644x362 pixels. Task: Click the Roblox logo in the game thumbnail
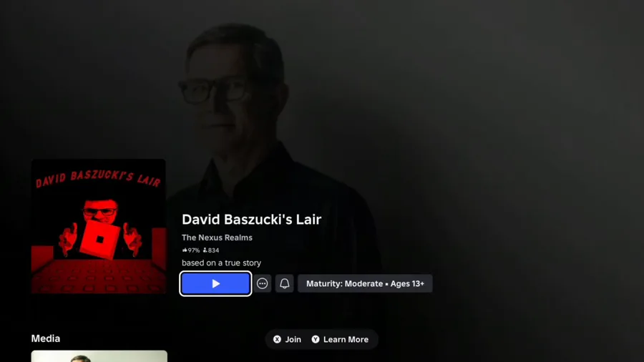pos(99,239)
